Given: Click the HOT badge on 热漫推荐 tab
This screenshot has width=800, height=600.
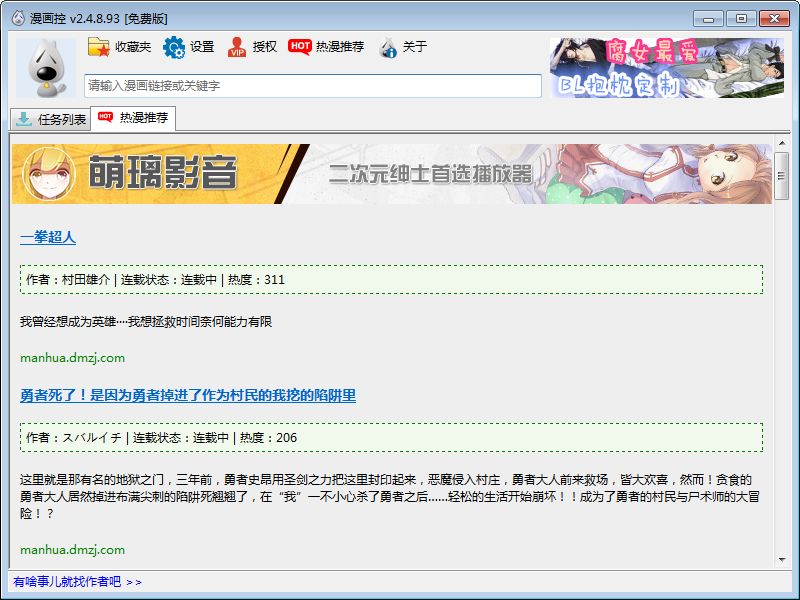Looking at the screenshot, I should [x=106, y=118].
